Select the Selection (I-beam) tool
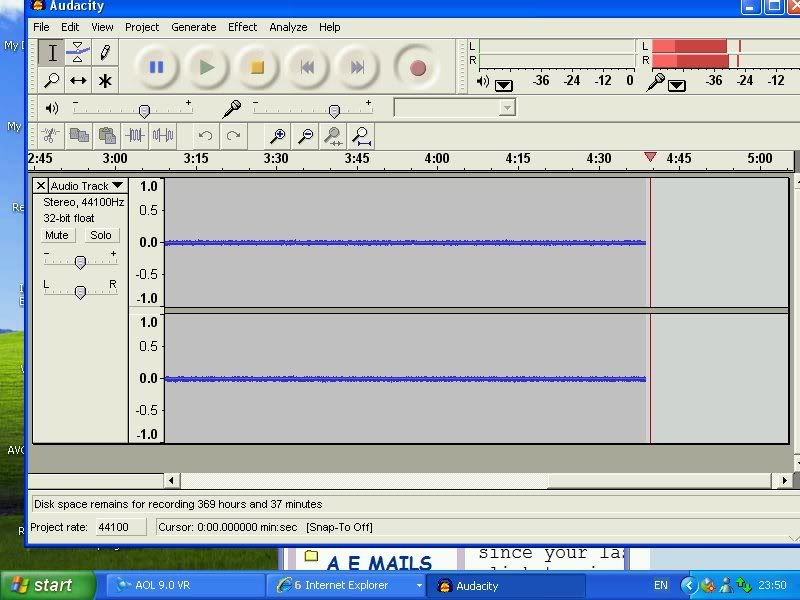This screenshot has width=800, height=600. point(53,52)
